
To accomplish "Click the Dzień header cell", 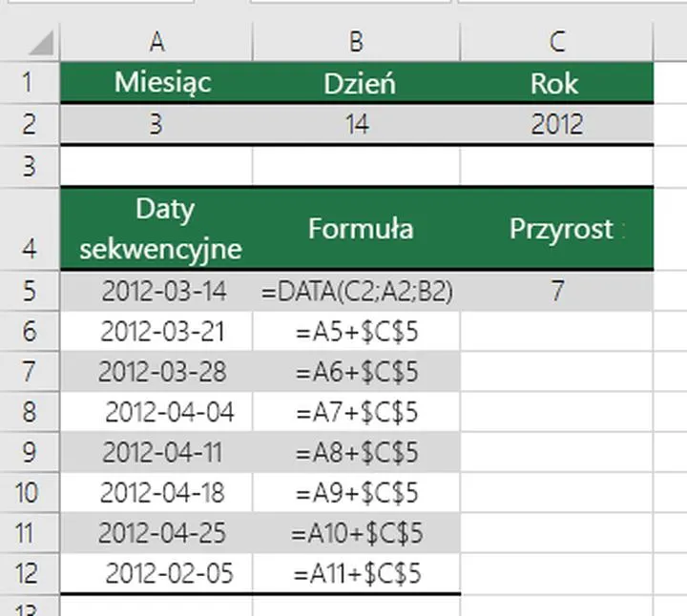I will (356, 83).
